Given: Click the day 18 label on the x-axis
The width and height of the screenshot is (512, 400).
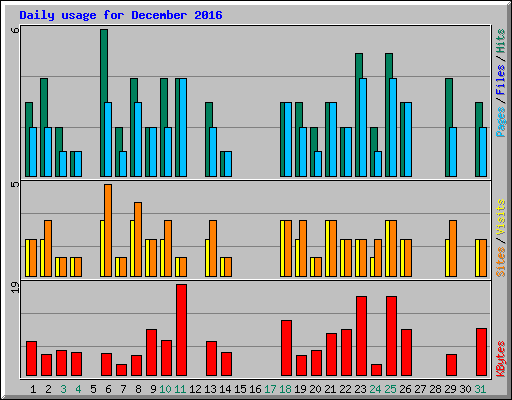Looking at the screenshot, I should pos(285,389).
